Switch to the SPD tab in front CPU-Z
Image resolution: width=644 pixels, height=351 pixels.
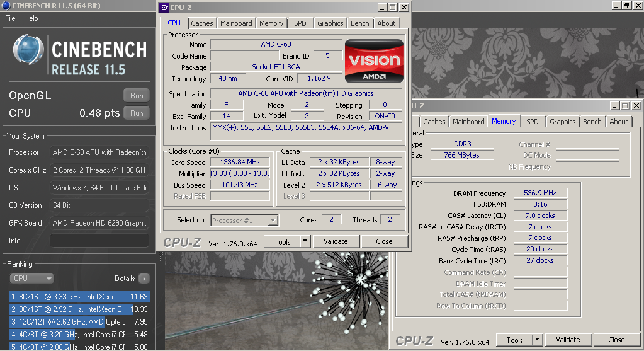pyautogui.click(x=300, y=23)
